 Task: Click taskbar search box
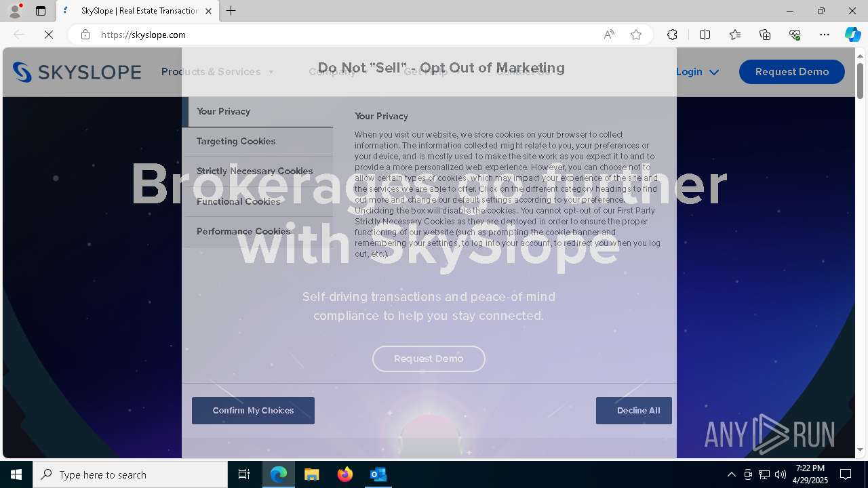pyautogui.click(x=130, y=474)
